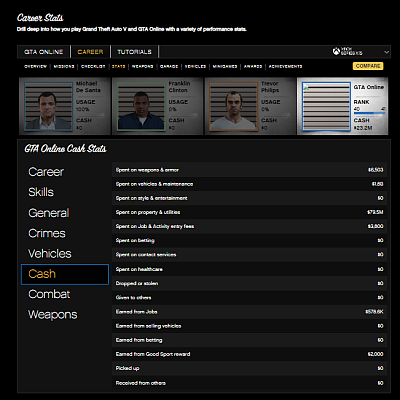The image size is (400, 400).
Task: Show the Skills stats category
Action: (x=41, y=192)
